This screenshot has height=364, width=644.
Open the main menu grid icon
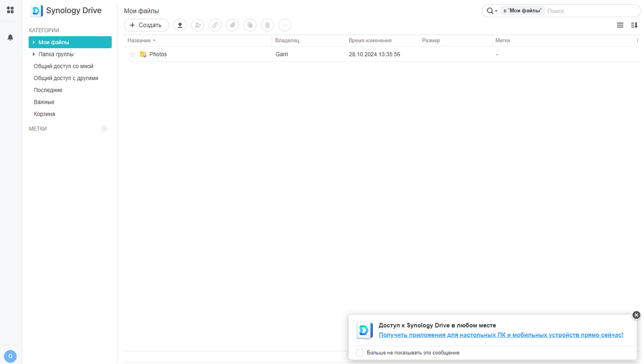point(10,10)
